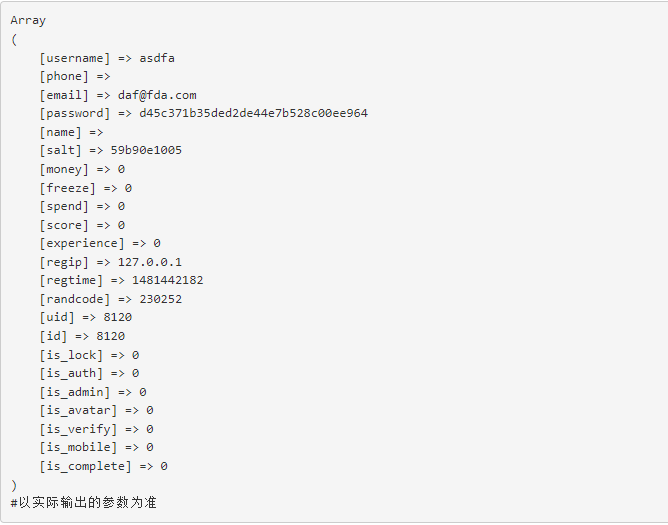Click the [phone] key label
Screen dimensions: 668x525
(64, 77)
